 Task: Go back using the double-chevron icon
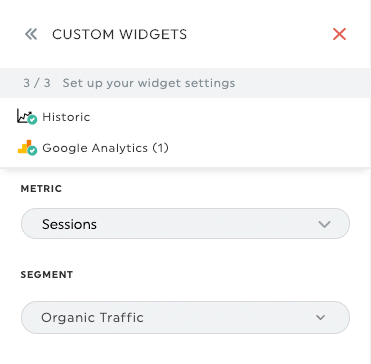[31, 34]
